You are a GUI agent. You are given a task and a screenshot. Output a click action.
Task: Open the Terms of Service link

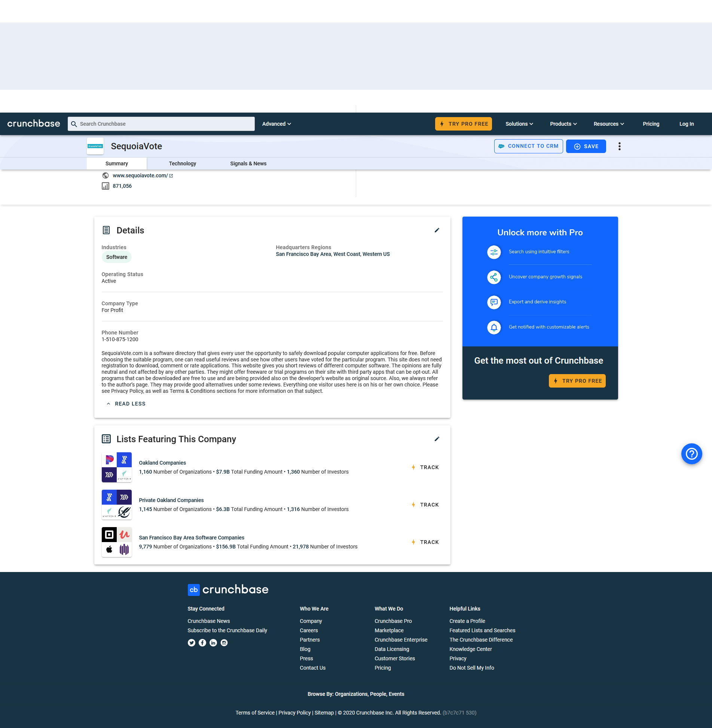click(255, 713)
